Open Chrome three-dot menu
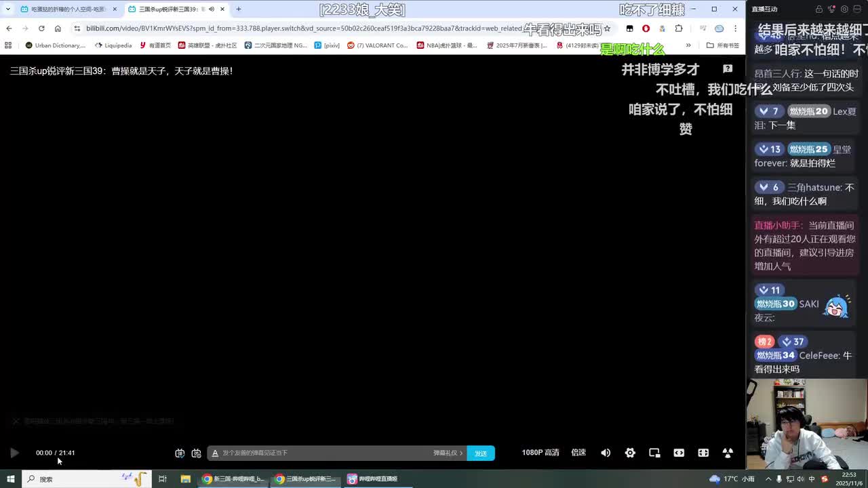 tap(736, 28)
